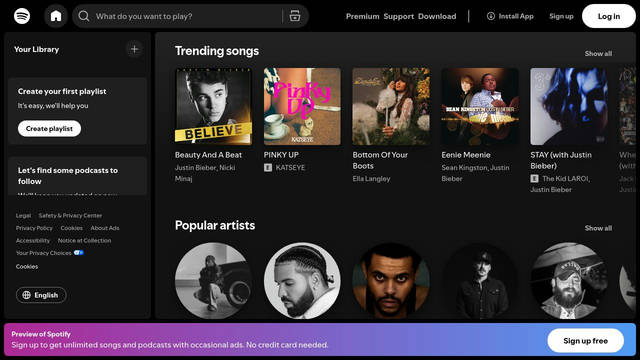Click 'Bottom Of Your Boots' title
640x360 pixels.
(x=380, y=160)
